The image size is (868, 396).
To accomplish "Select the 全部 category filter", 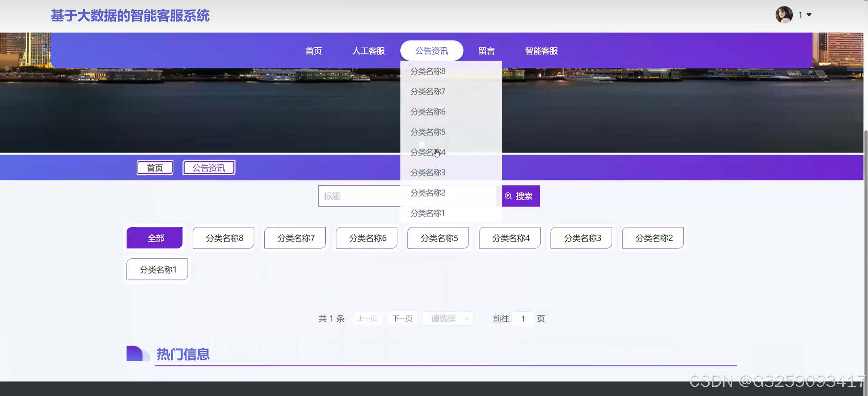I will pos(154,238).
